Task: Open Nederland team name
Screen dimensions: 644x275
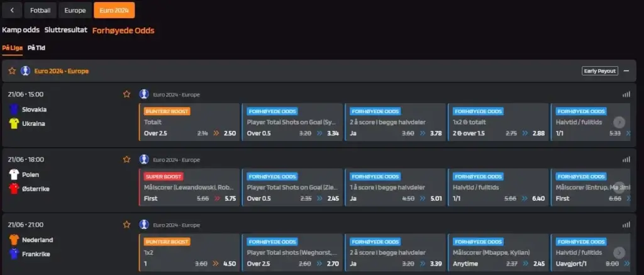Action: tap(37, 240)
